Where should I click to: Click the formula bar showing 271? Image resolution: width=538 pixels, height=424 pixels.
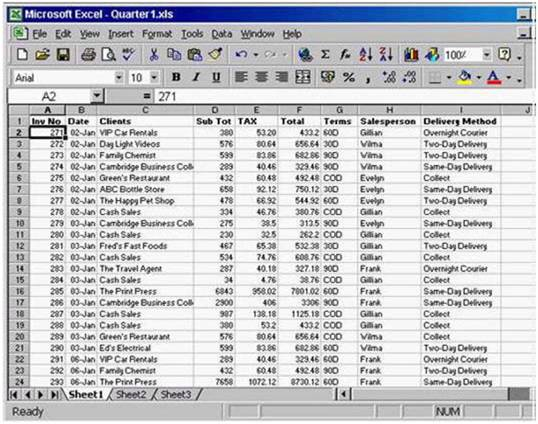pos(343,96)
